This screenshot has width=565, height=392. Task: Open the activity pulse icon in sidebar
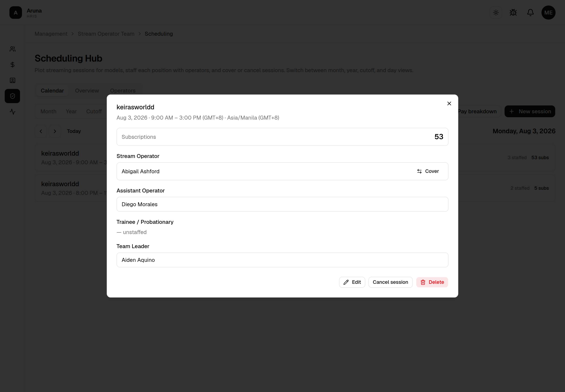coord(13,112)
